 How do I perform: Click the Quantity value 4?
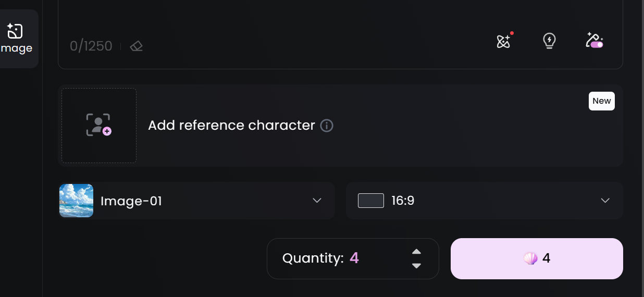pyautogui.click(x=354, y=258)
